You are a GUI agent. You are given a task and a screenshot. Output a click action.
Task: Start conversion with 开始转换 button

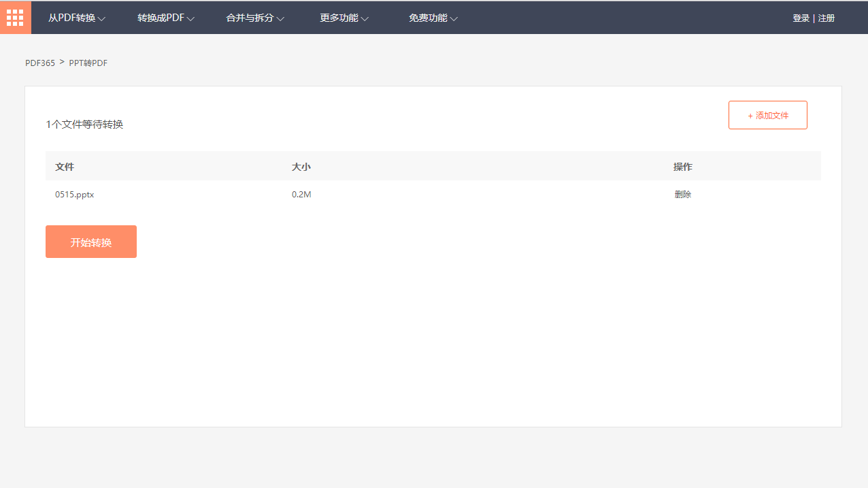(91, 242)
